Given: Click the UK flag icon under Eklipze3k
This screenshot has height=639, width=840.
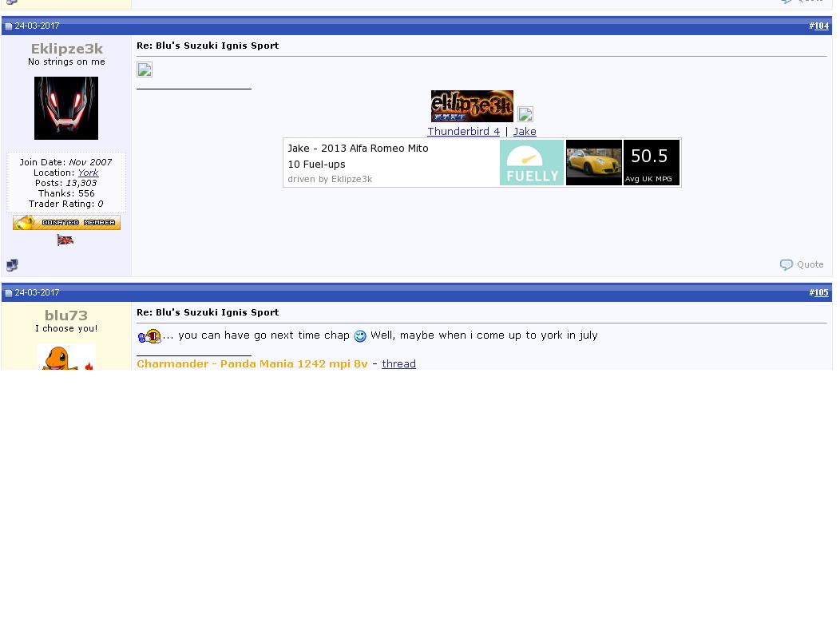Looking at the screenshot, I should pos(65,240).
